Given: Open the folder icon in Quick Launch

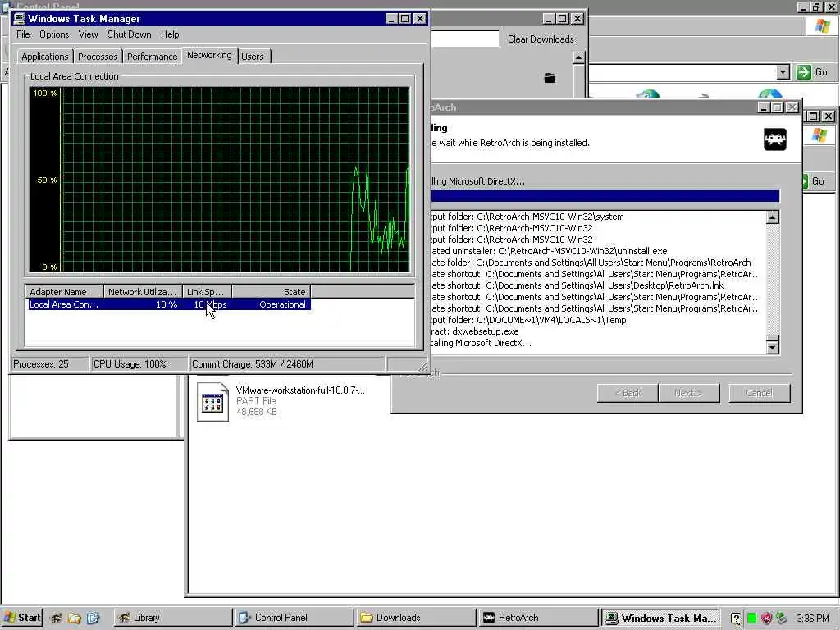Looking at the screenshot, I should [x=74, y=618].
